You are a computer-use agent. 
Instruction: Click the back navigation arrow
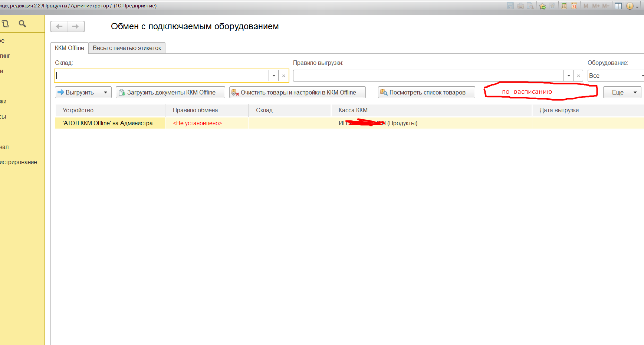[59, 26]
